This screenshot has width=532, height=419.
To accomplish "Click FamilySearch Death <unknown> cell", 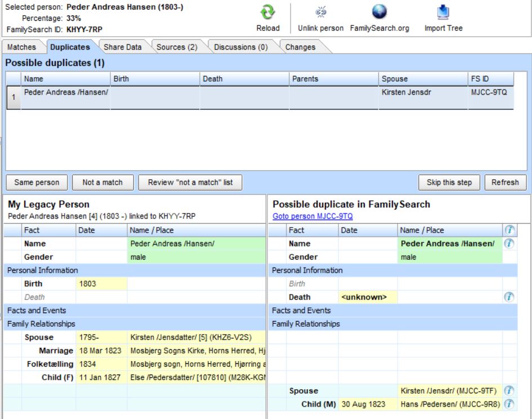I will point(368,297).
